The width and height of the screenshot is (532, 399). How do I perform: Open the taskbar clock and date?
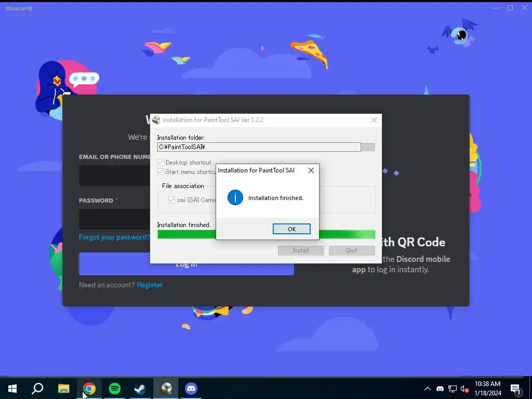(x=487, y=389)
